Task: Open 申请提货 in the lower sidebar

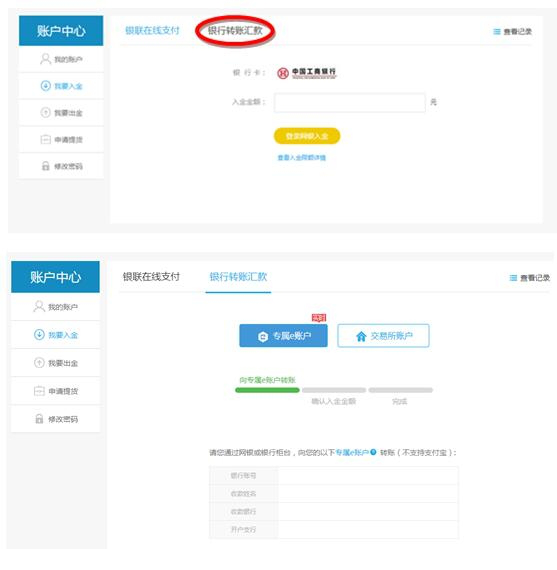Action: (55, 391)
